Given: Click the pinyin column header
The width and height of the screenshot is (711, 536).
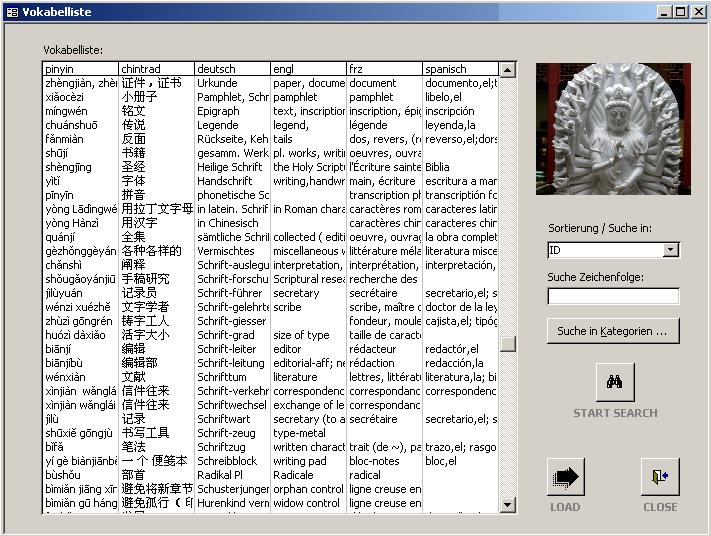Looking at the screenshot, I should pyautogui.click(x=80, y=69).
